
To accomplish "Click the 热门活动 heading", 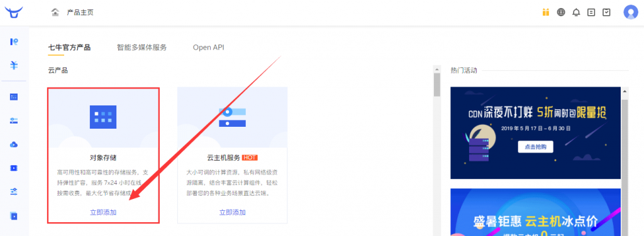I will [x=464, y=70].
